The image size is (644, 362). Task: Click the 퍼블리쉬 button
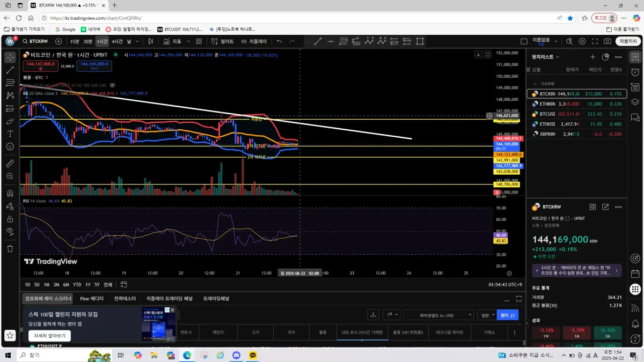[x=627, y=41]
